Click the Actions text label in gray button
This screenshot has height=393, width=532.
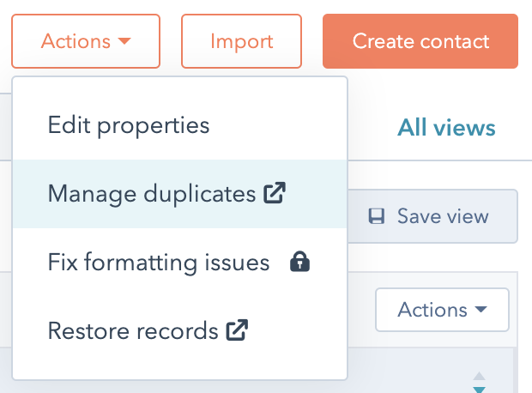click(x=432, y=311)
